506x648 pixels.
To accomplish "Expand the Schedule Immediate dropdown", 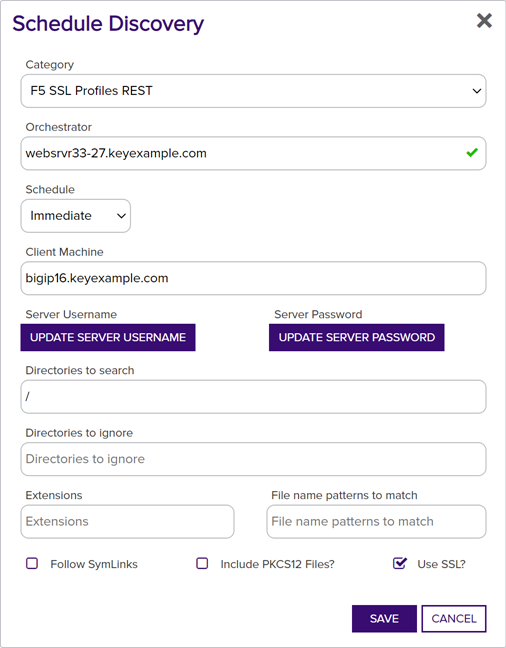I will click(76, 216).
